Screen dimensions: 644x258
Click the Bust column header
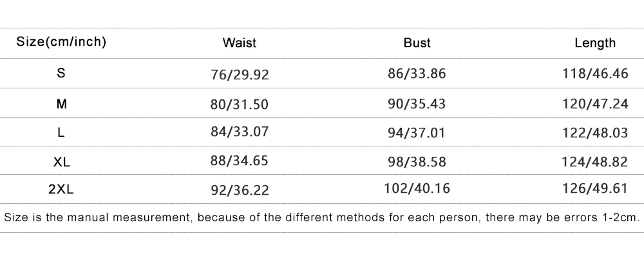pos(417,43)
